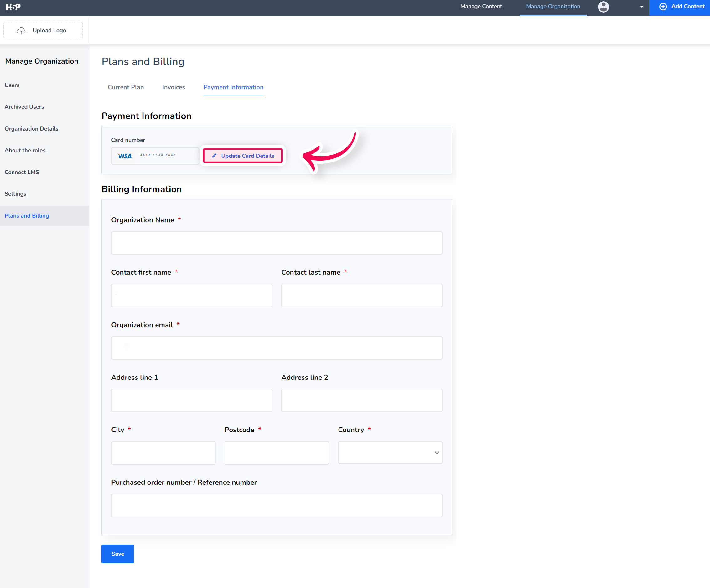Open the Archived Users section
This screenshot has width=710, height=588.
[24, 107]
